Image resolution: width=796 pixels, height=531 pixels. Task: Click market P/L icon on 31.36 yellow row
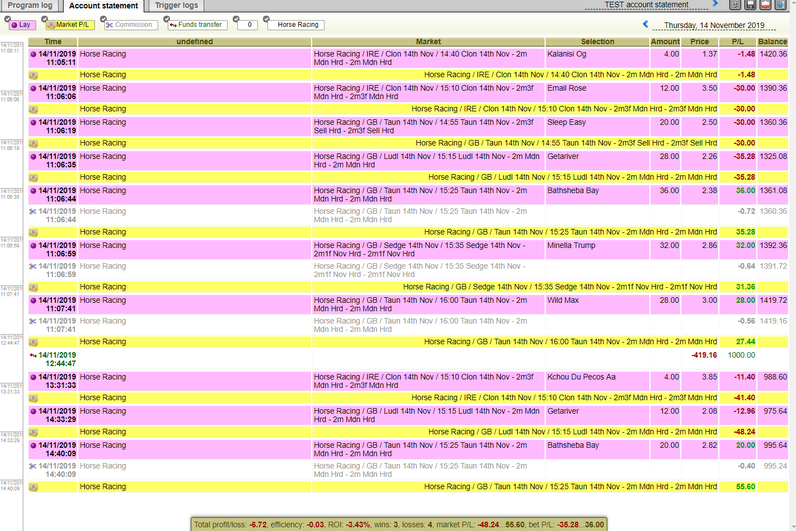[x=34, y=287]
